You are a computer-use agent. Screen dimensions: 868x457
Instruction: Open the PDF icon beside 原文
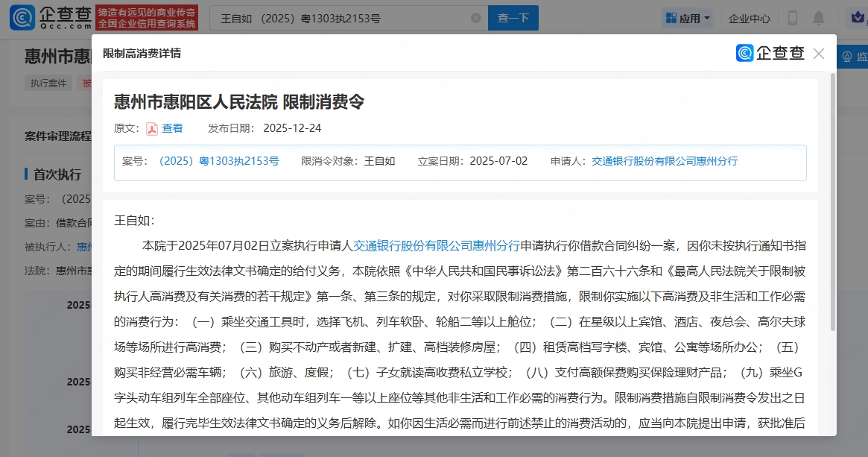tap(151, 128)
